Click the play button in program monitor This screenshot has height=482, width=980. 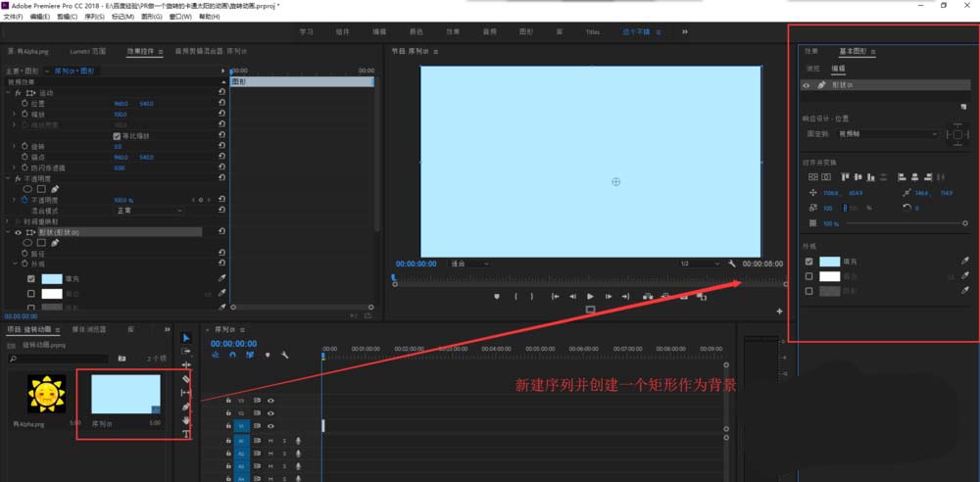591,296
